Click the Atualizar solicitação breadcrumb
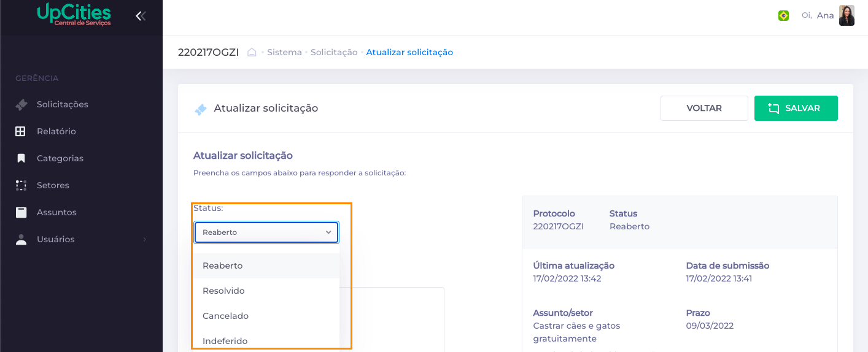Screen dimensions: 868x352 coord(409,52)
